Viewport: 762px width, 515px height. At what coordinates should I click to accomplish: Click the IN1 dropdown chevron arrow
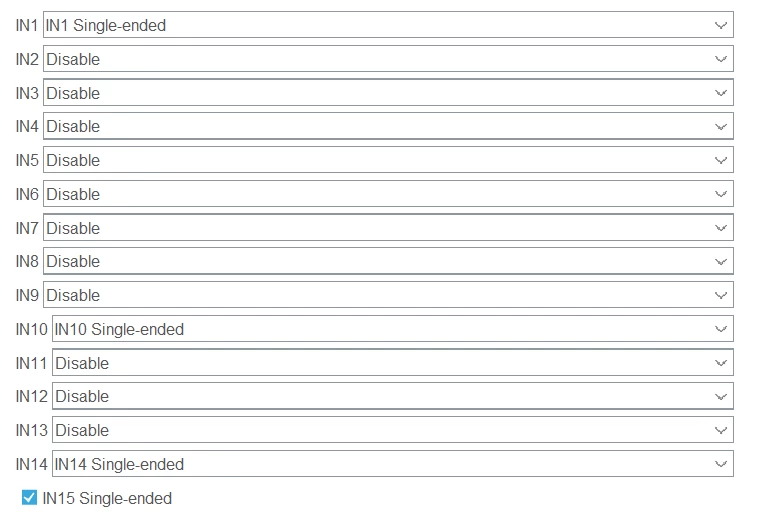(x=721, y=25)
